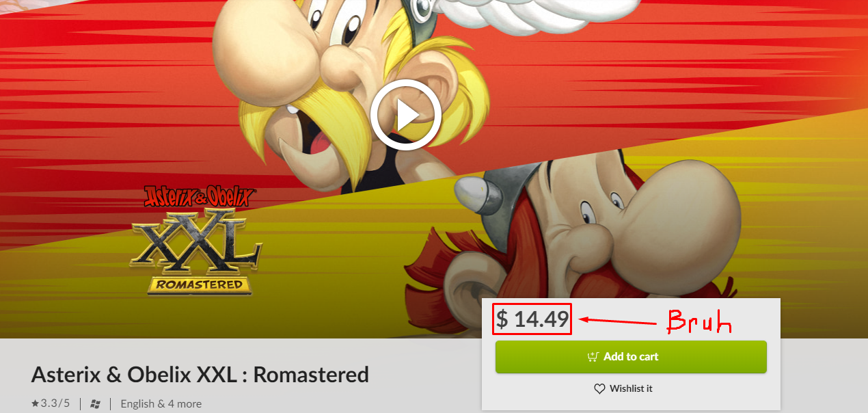Select the $ 14.49 price
868x413 pixels.
coord(532,319)
